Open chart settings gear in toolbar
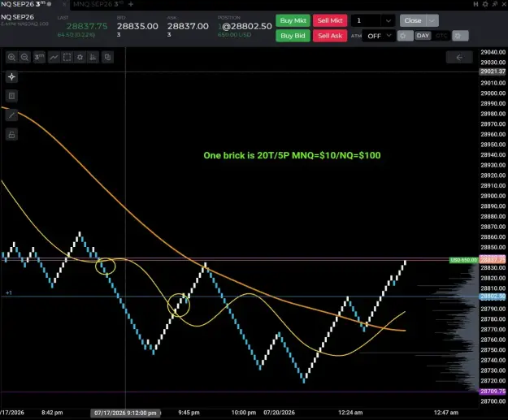Viewport: 508px width, 420px height. [x=80, y=58]
